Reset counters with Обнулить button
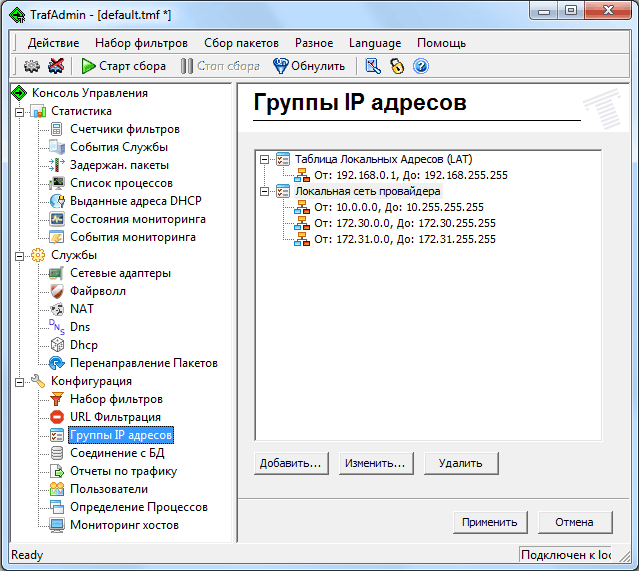The height and width of the screenshot is (571, 639). coord(309,66)
